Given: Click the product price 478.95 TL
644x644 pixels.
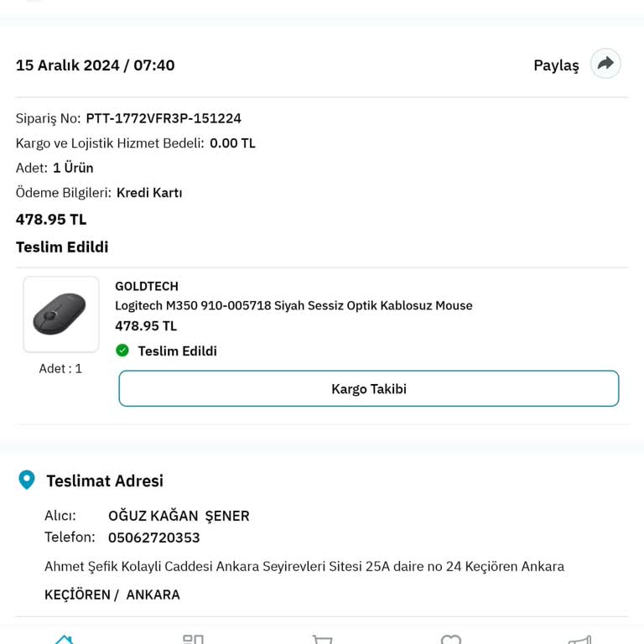Looking at the screenshot, I should pyautogui.click(x=146, y=326).
